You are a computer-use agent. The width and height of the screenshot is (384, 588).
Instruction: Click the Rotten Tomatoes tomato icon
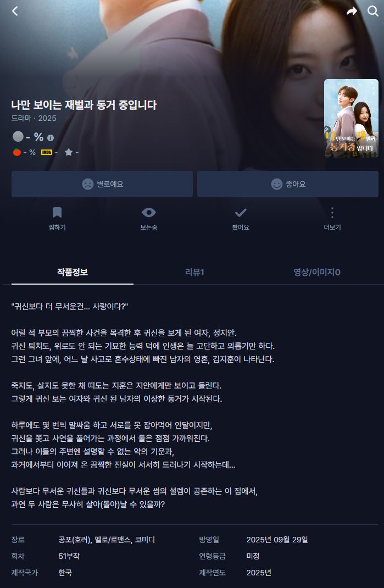coord(17,152)
